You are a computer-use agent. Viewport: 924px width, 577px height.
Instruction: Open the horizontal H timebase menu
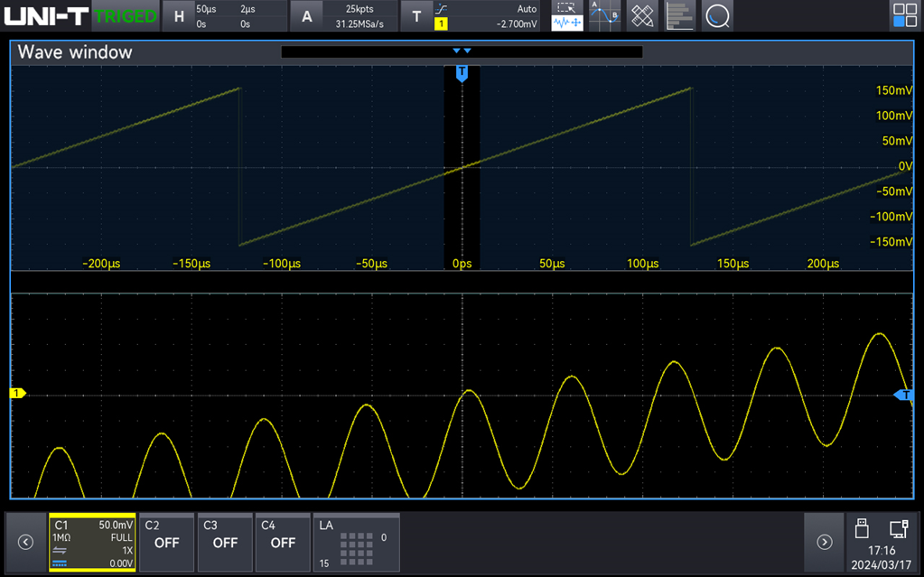click(179, 16)
